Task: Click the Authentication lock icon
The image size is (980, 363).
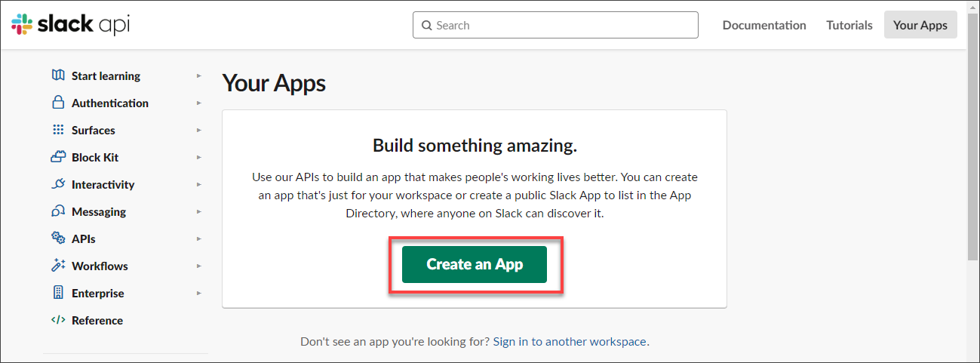Action: [x=58, y=103]
